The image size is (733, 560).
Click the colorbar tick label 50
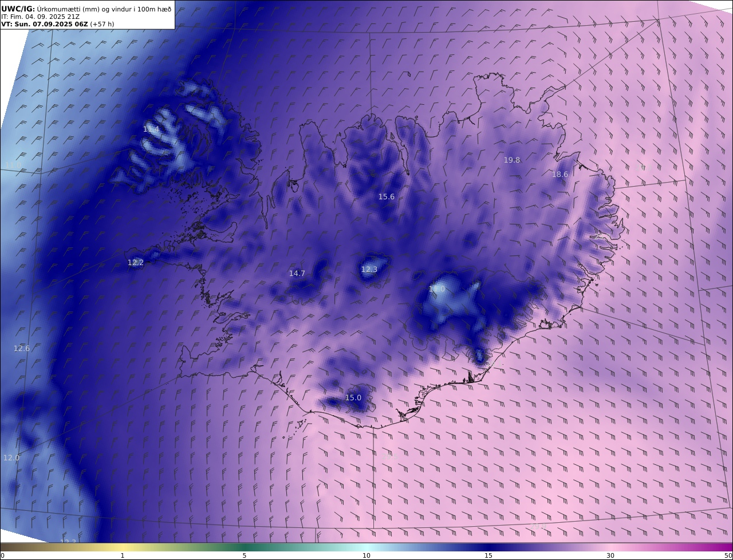728,556
